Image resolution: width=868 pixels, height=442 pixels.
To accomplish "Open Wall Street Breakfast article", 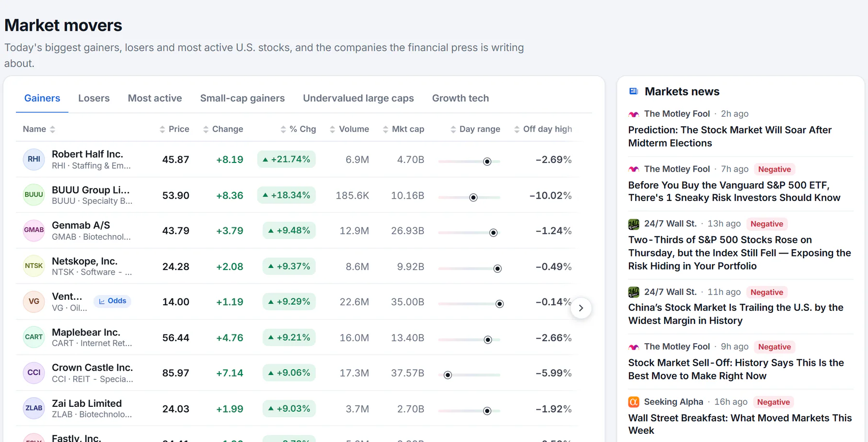I will (x=740, y=424).
